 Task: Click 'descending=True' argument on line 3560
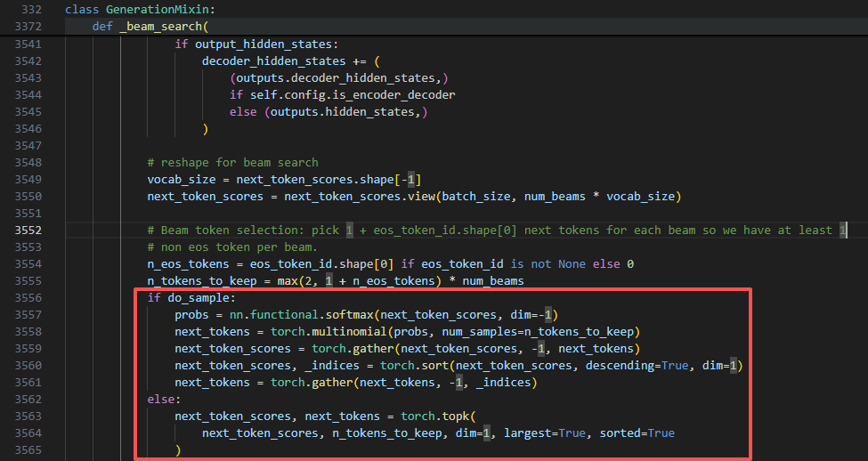(x=637, y=365)
